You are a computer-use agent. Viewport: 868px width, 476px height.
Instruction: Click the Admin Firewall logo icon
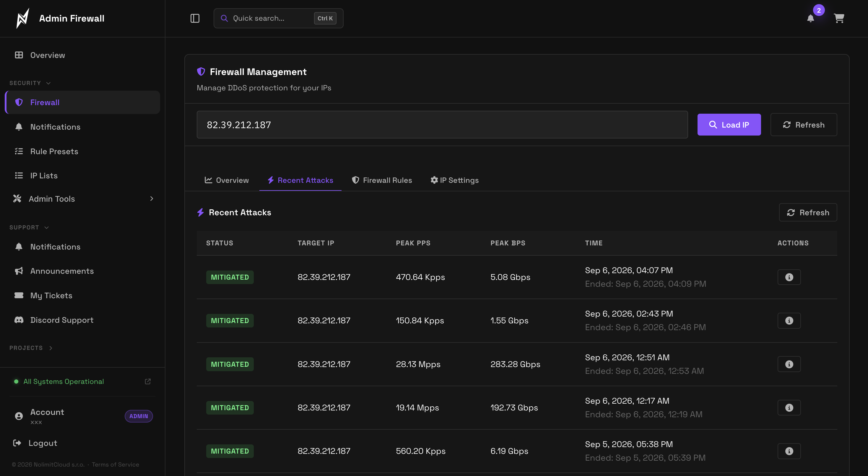coord(22,18)
